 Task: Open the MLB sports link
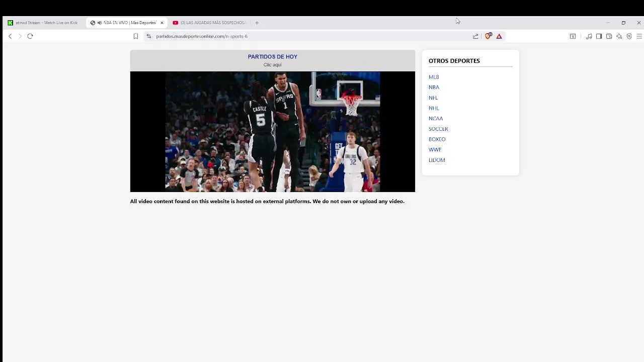[434, 77]
